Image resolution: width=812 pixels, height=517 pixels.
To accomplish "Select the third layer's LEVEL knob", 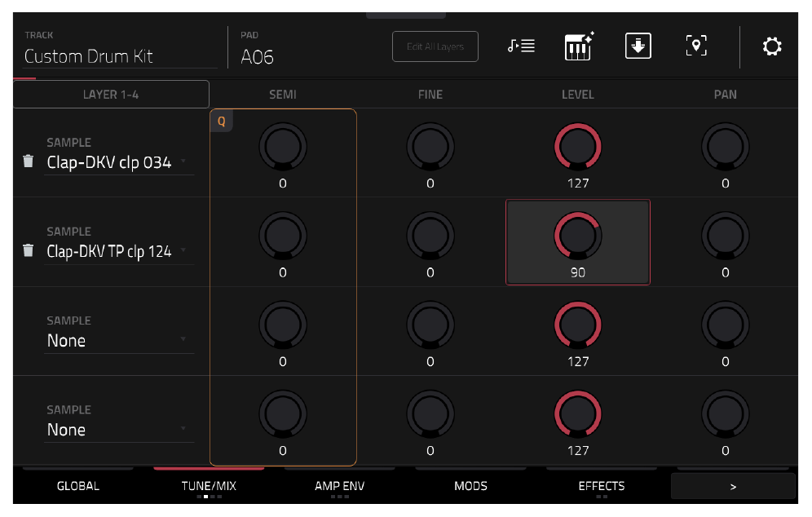I will pyautogui.click(x=578, y=325).
